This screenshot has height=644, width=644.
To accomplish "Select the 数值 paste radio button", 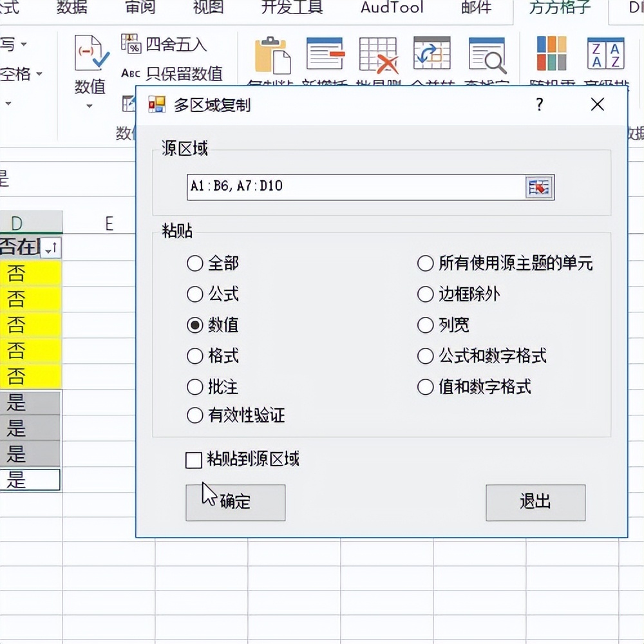I will click(194, 325).
